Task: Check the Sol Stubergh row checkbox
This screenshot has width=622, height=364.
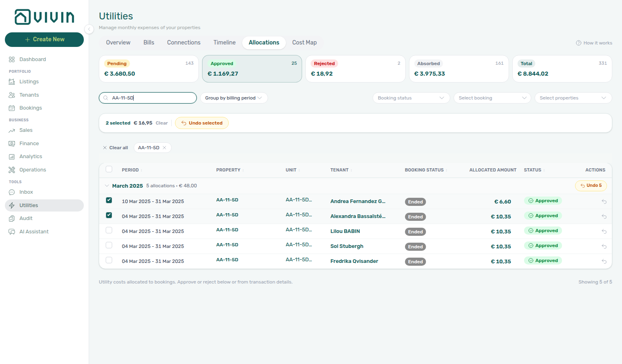Action: (x=109, y=245)
